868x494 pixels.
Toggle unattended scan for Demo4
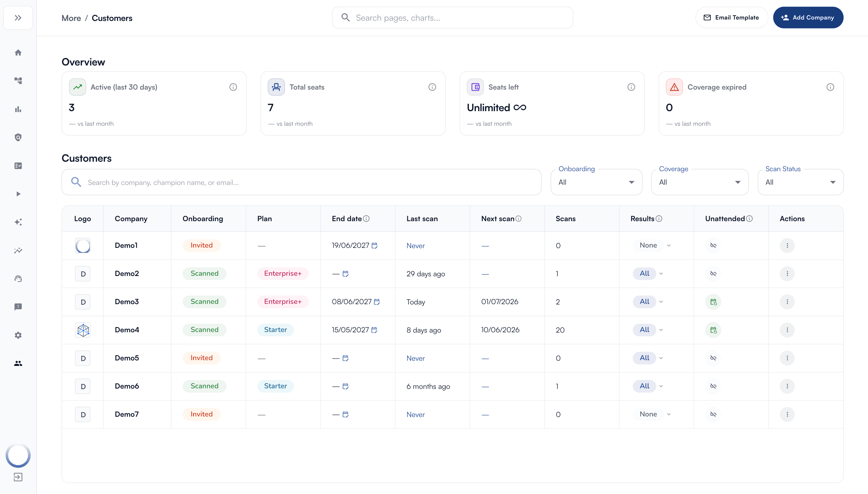[713, 330]
